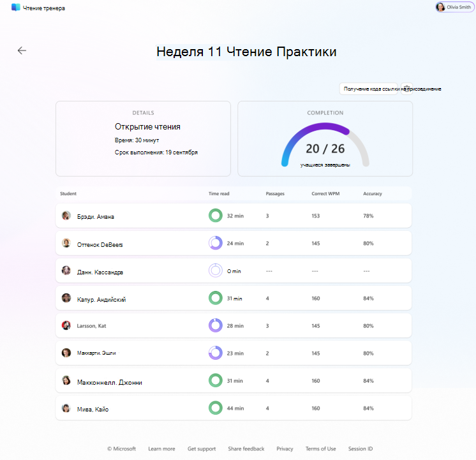Viewport: 476px width, 460px height.
Task: Sort by the Passages column header
Action: click(x=275, y=194)
